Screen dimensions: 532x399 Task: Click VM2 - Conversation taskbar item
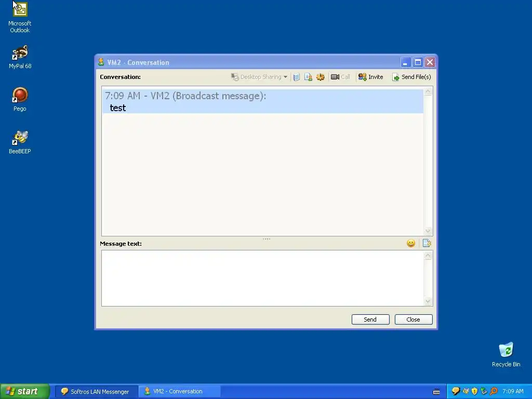(x=179, y=392)
